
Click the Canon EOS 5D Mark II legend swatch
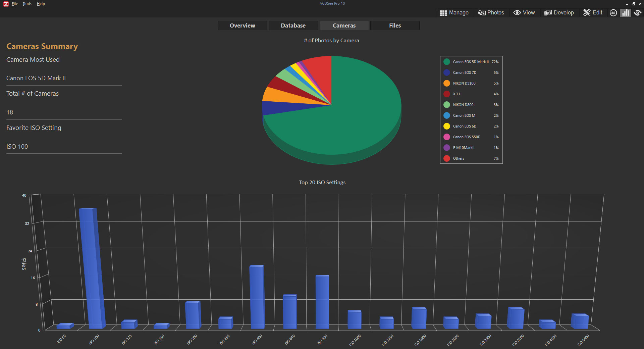point(447,62)
